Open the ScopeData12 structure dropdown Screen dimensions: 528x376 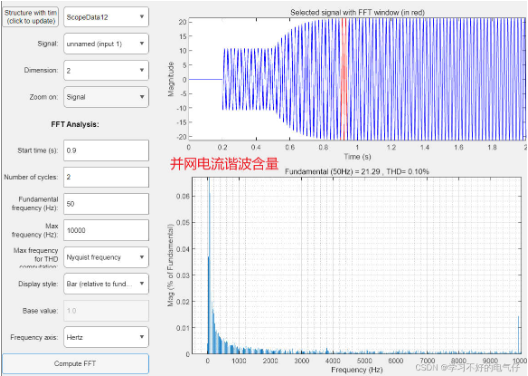tap(106, 17)
